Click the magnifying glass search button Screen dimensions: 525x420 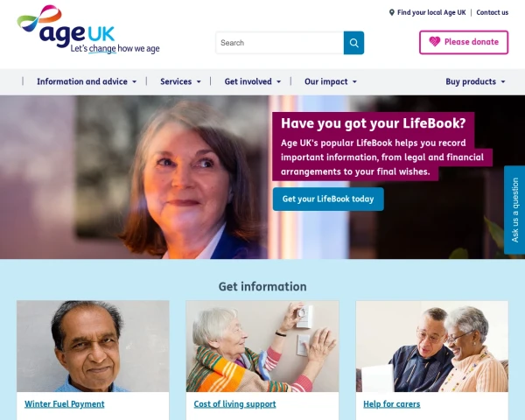[353, 43]
